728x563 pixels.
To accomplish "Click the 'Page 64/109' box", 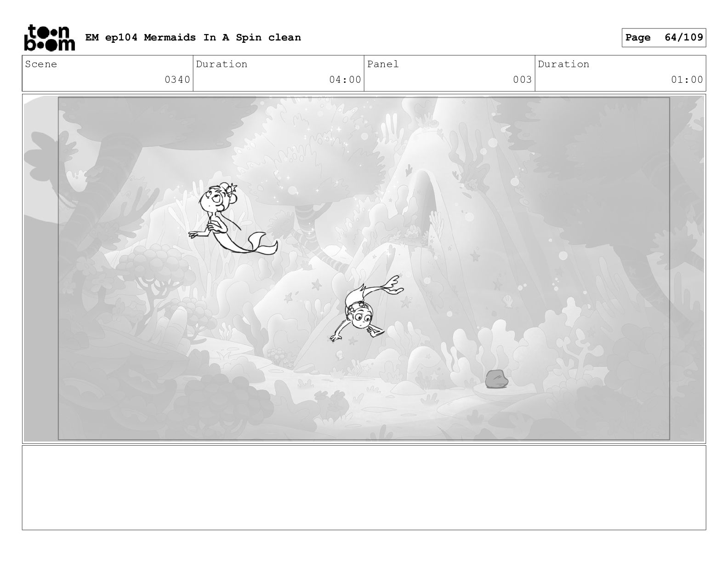I will (664, 38).
